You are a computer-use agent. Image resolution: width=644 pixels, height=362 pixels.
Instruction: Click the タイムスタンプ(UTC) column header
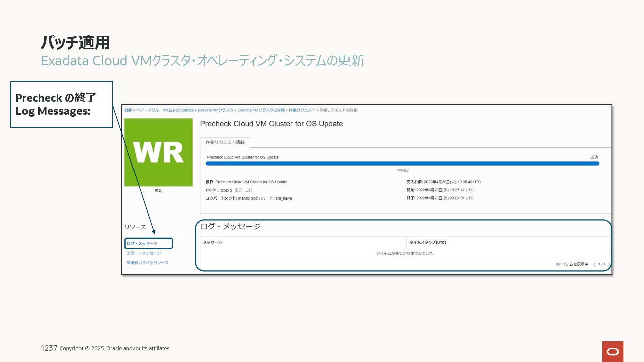tap(427, 242)
